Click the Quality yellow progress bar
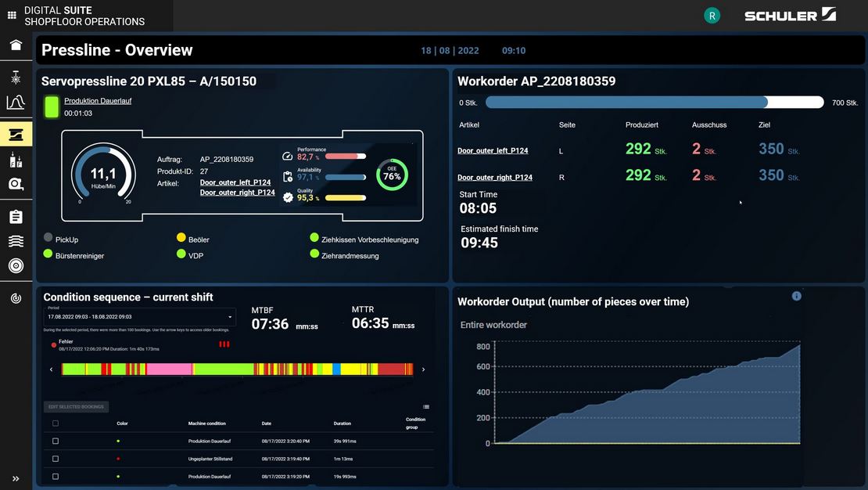 346,198
